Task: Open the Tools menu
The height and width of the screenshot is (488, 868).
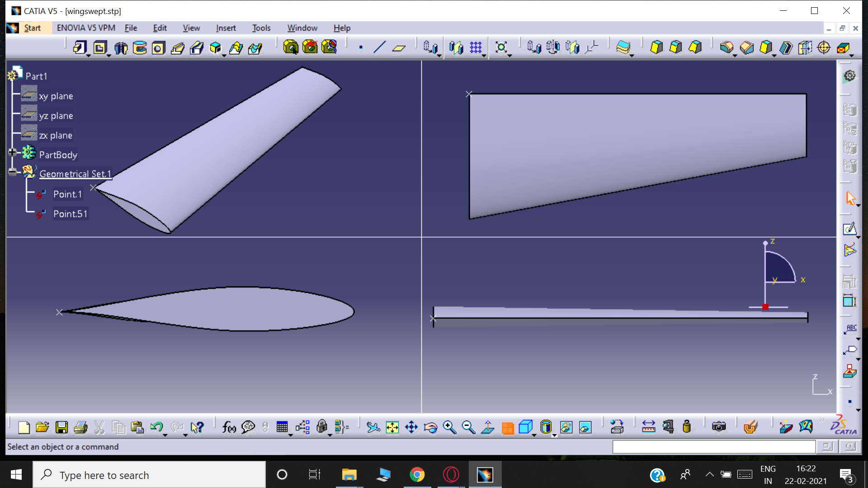Action: 261,28
